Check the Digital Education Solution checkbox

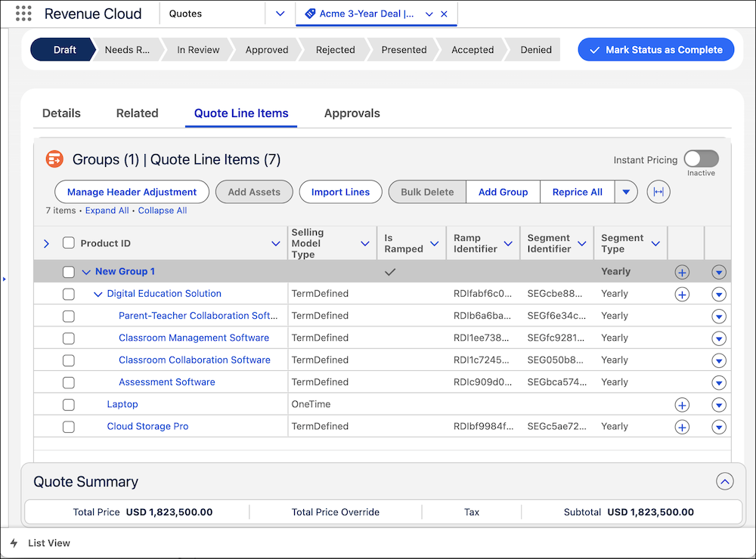pos(69,294)
